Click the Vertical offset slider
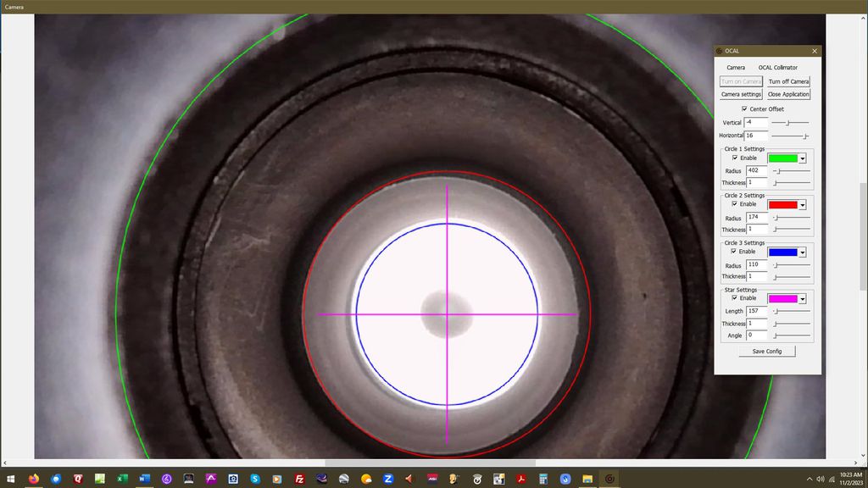 click(790, 122)
